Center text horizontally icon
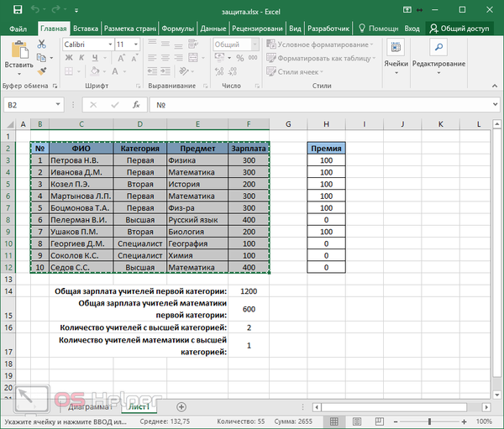 click(x=165, y=58)
